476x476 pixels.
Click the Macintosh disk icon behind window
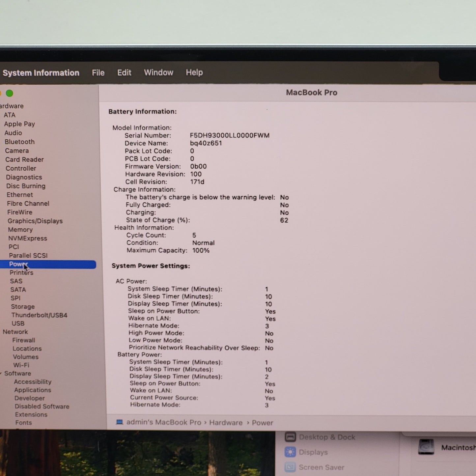(x=426, y=447)
